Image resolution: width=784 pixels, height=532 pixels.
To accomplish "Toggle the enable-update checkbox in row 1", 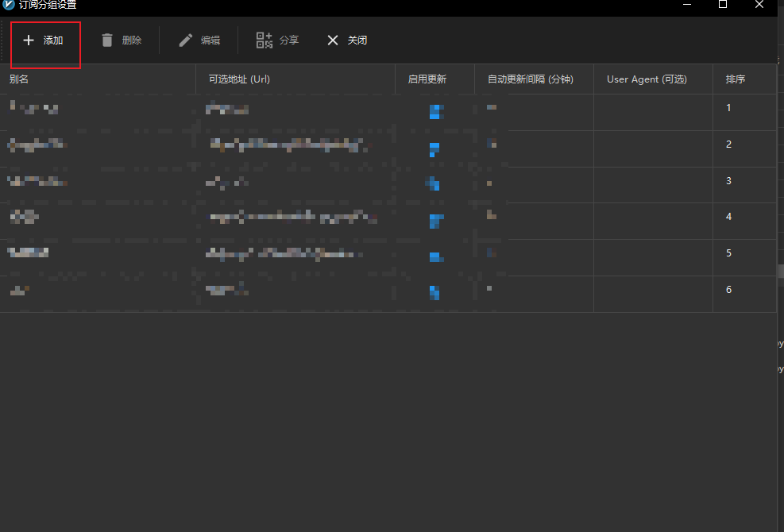I will pyautogui.click(x=435, y=111).
